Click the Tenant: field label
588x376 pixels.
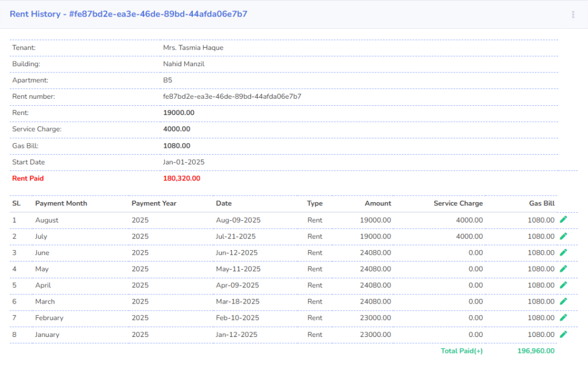pos(24,48)
